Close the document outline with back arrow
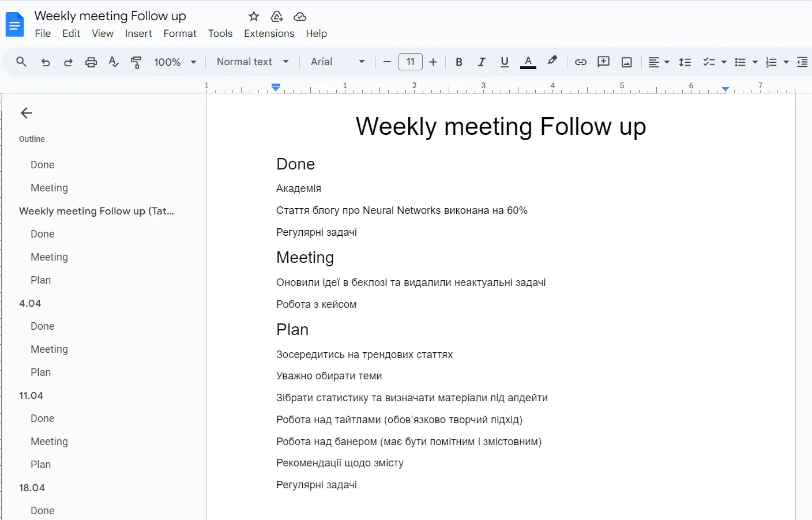 tap(27, 113)
